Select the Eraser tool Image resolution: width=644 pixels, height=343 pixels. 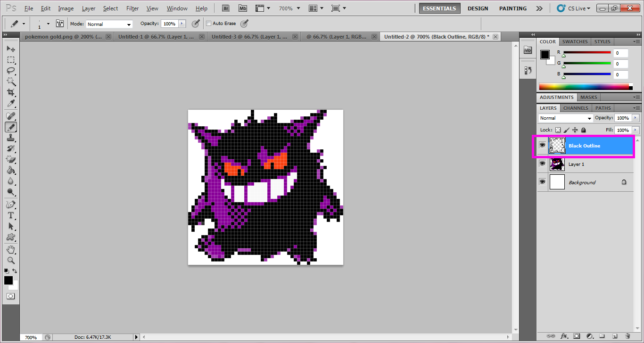pos(10,159)
